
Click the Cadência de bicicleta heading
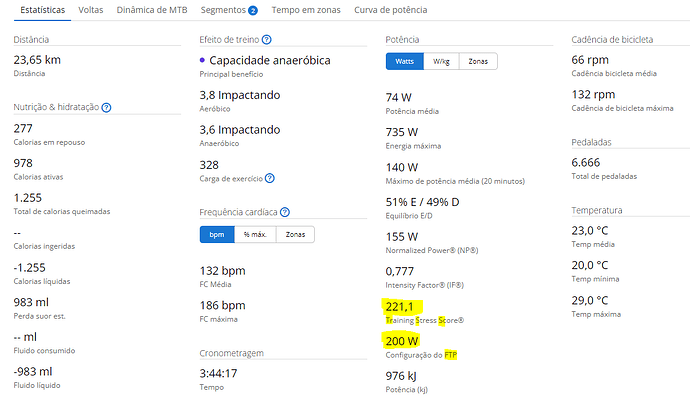[x=612, y=40]
